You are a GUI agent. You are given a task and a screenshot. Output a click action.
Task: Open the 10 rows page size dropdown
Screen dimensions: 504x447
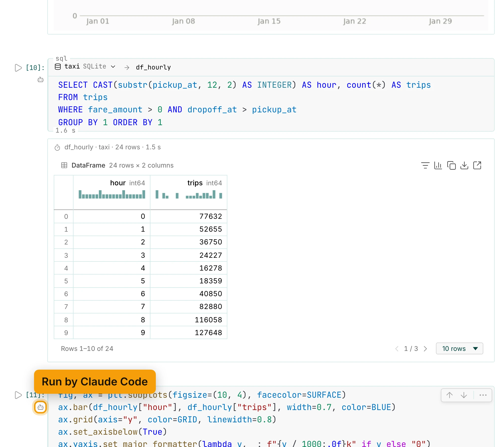coord(459,348)
